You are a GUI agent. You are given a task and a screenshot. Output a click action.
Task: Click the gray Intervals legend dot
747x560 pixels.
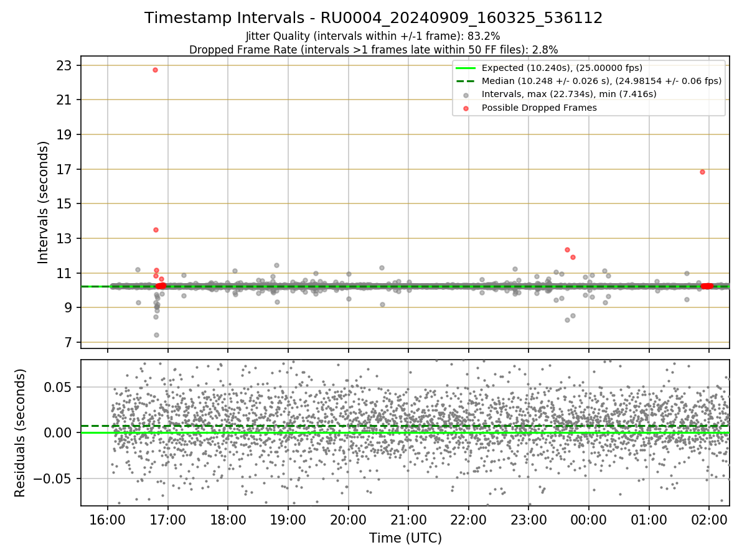pos(466,95)
